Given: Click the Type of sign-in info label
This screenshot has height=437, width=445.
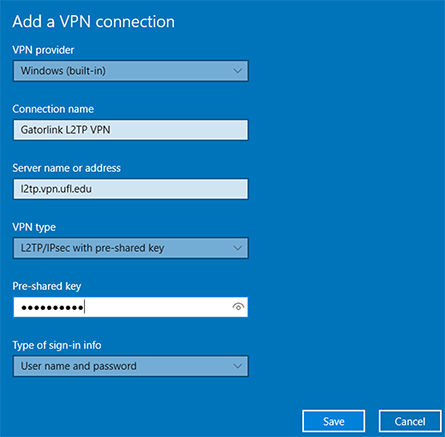Looking at the screenshot, I should [x=57, y=345].
